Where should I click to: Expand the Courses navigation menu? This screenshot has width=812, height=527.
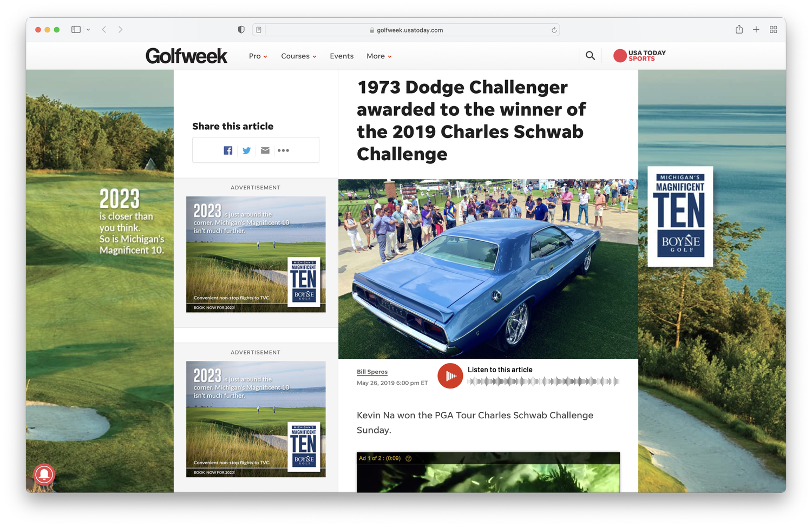click(x=299, y=56)
